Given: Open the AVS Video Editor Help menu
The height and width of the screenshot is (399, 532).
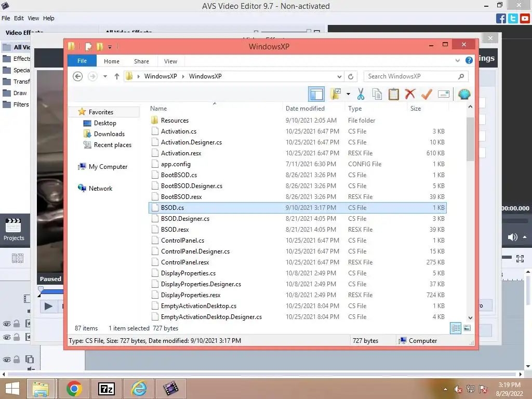Looking at the screenshot, I should (x=48, y=18).
